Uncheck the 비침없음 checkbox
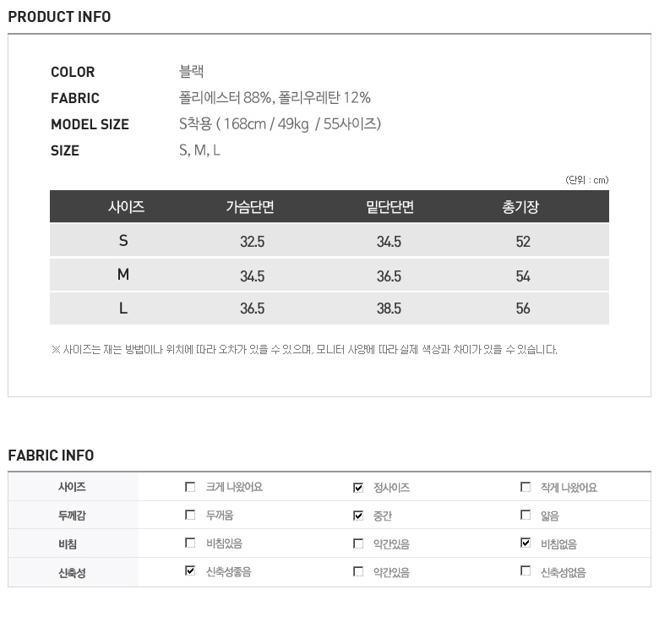 click(x=526, y=543)
